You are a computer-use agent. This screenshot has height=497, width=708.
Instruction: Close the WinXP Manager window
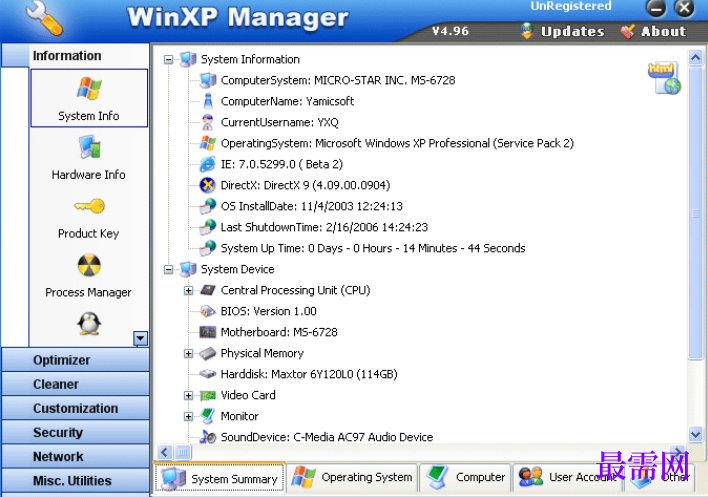click(684, 8)
